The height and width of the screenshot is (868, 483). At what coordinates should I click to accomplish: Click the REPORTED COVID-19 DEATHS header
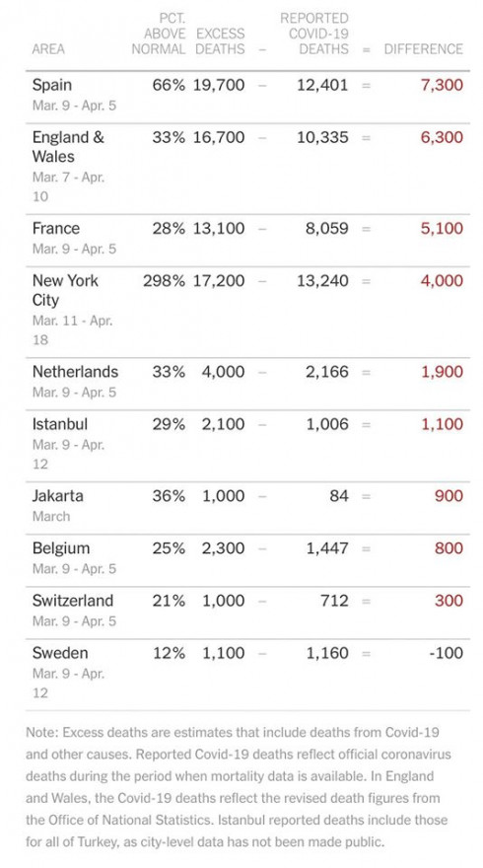pyautogui.click(x=314, y=34)
